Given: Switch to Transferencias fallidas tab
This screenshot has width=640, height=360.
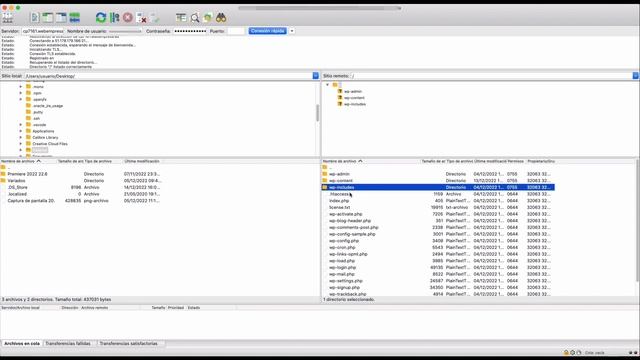Looking at the screenshot, I should click(x=68, y=344).
